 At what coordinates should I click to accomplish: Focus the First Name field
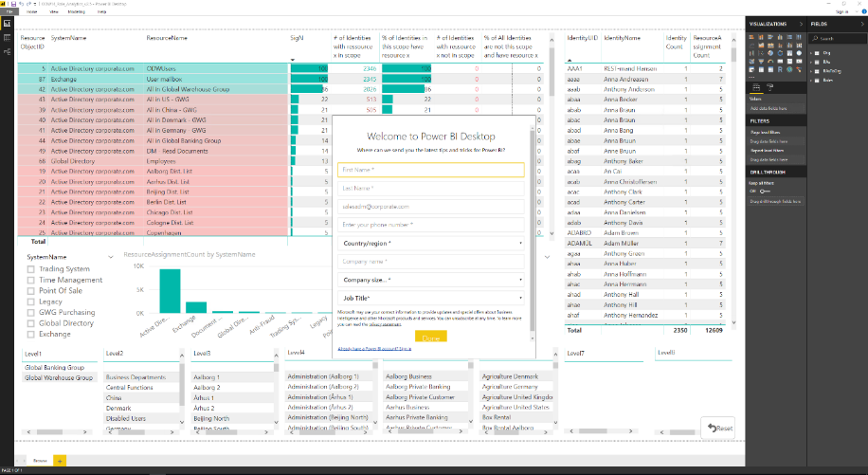tap(430, 170)
